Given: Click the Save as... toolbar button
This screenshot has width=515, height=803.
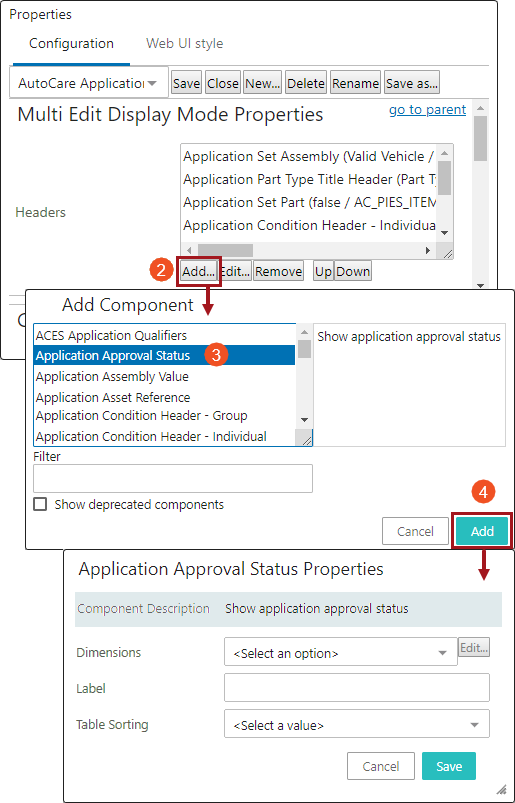Looking at the screenshot, I should click(412, 83).
